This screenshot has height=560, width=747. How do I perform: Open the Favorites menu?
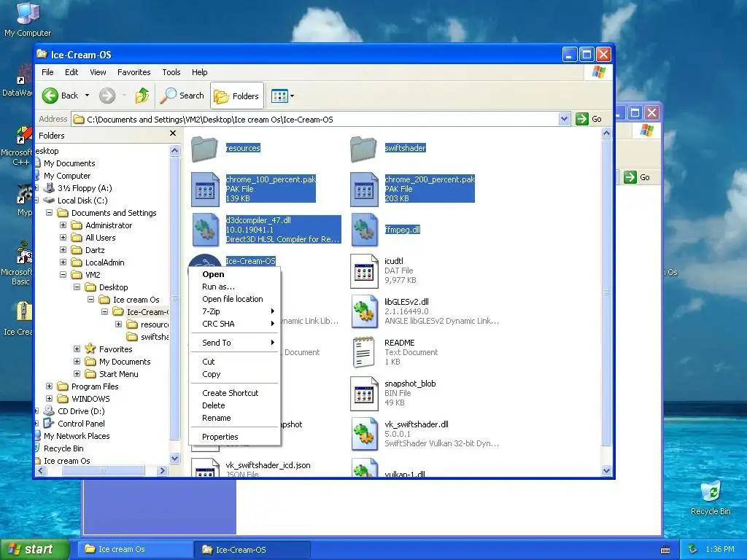[x=134, y=72]
